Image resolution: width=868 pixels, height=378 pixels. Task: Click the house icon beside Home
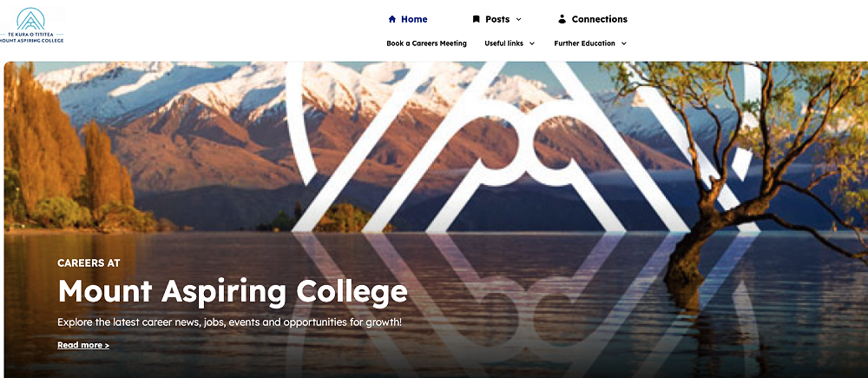392,19
